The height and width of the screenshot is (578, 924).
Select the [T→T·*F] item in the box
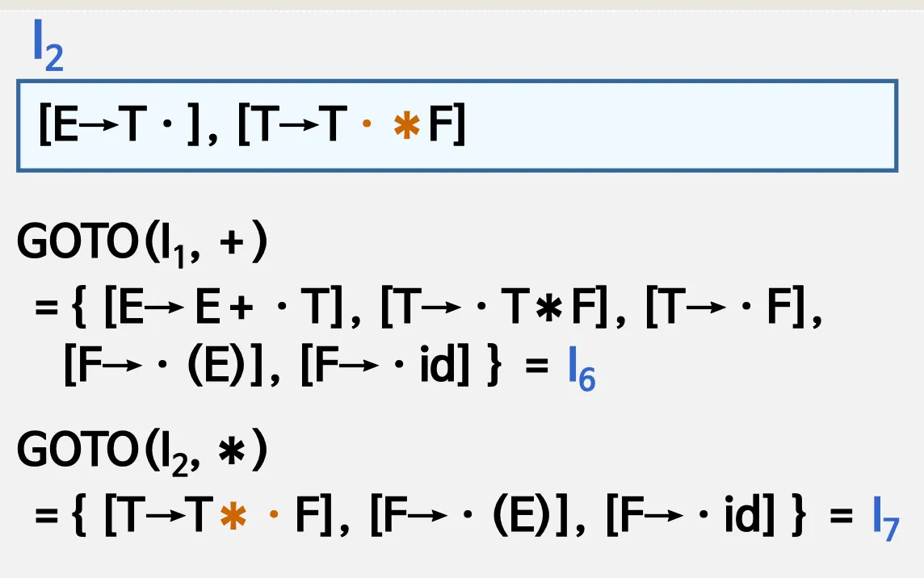coord(352,124)
